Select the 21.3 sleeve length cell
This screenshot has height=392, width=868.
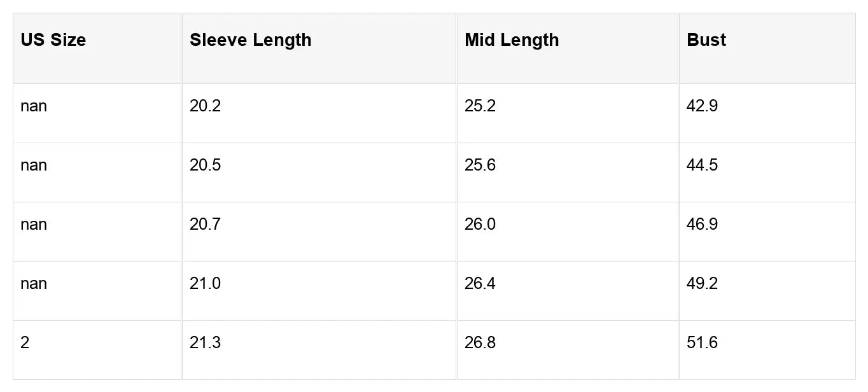pos(206,343)
